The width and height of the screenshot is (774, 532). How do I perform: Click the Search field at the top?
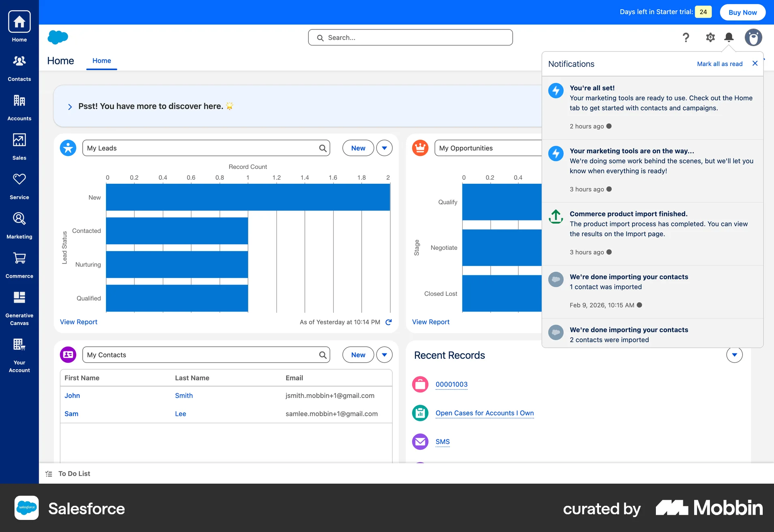point(410,37)
